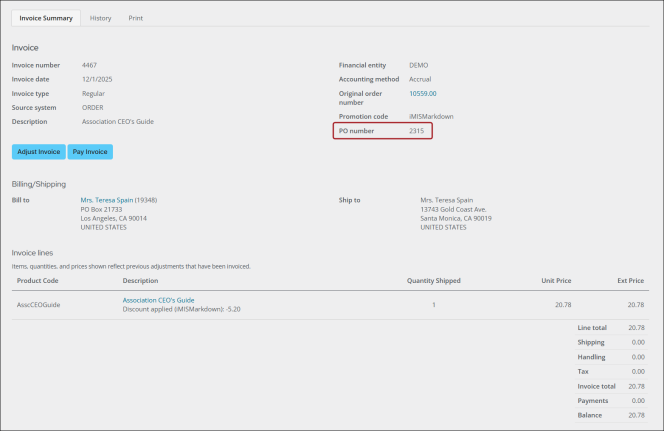
Task: Click the AsscCEOGuide product code link
Action: click(39, 304)
